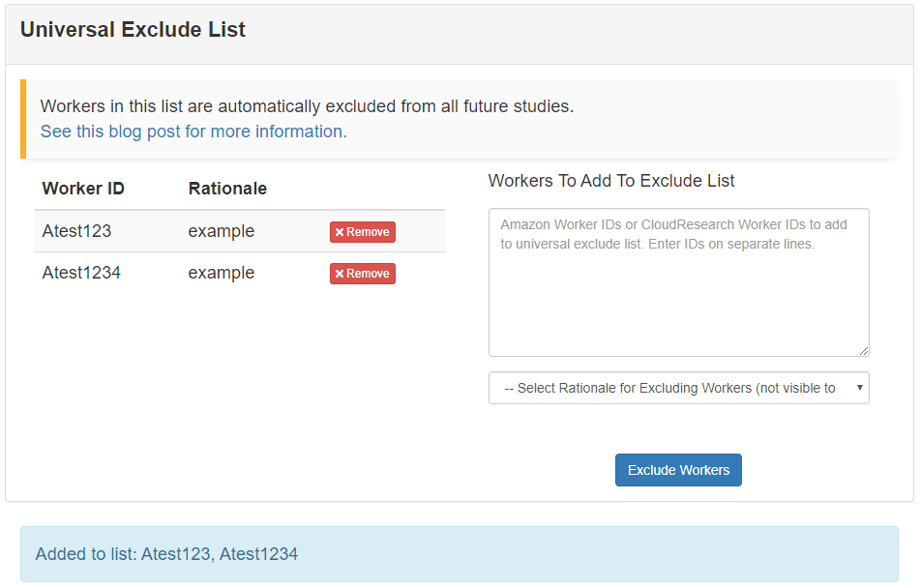The image size is (920, 588).
Task: Click the Exclude Workers button
Action: point(678,470)
